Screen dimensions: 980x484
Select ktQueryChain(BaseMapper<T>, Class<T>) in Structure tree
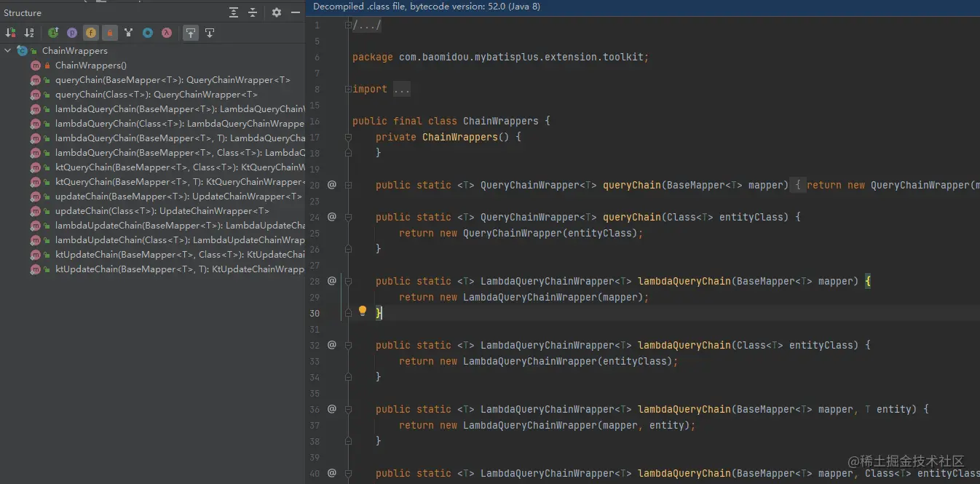coord(153,167)
